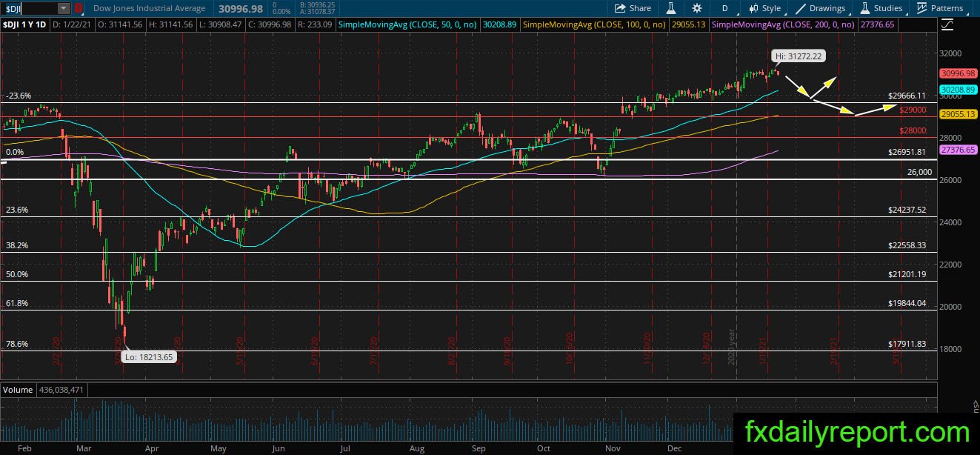Click the 20000 price axis value
Viewport: 980px width, 455px height.
[x=950, y=307]
